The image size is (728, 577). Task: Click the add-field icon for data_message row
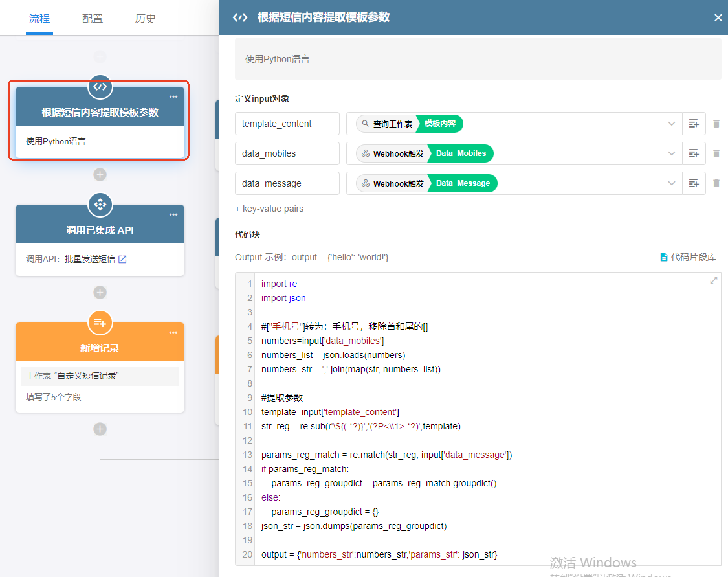pos(694,183)
